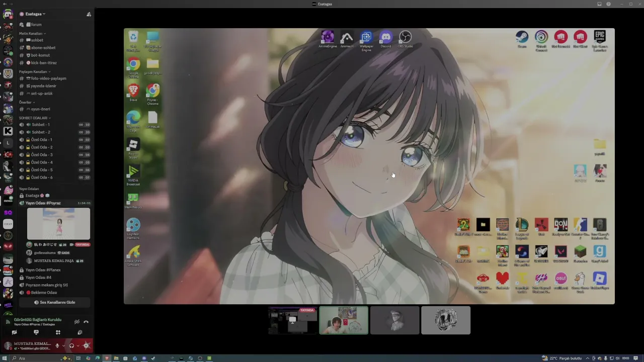The height and width of the screenshot is (362, 644).
Task: Open the activities icon in voice panel
Action: [x=58, y=332]
